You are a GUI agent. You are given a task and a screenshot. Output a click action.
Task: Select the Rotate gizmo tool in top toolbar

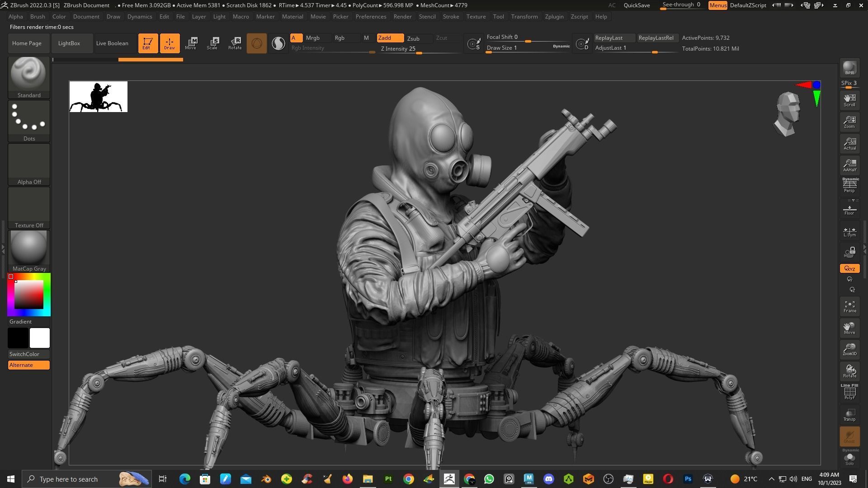[235, 43]
